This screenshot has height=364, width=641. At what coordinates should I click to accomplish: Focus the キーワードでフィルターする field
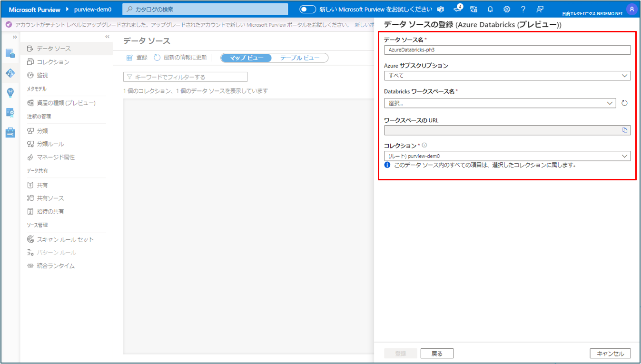coord(185,77)
